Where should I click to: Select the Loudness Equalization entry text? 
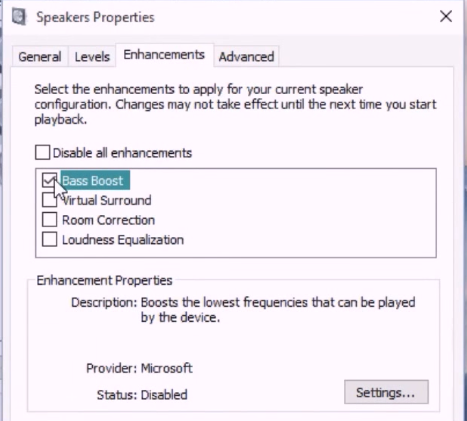pos(123,240)
